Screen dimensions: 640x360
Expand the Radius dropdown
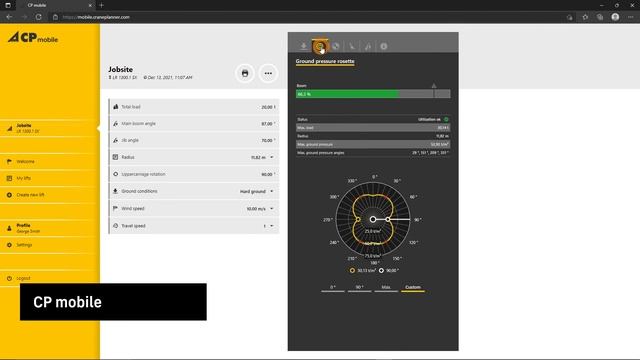tap(272, 157)
